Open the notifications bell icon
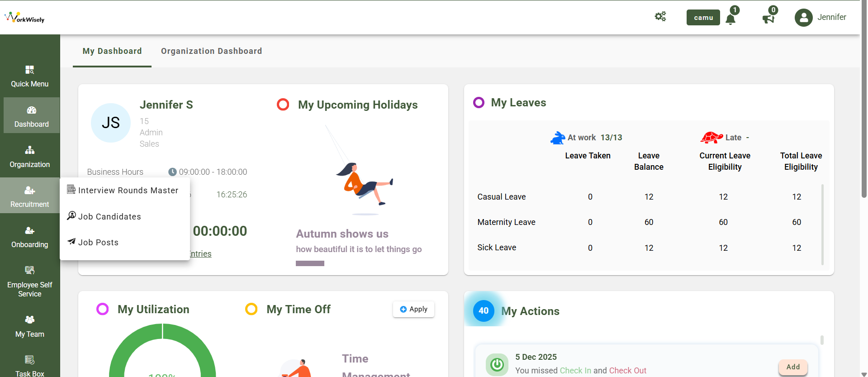 click(x=730, y=19)
